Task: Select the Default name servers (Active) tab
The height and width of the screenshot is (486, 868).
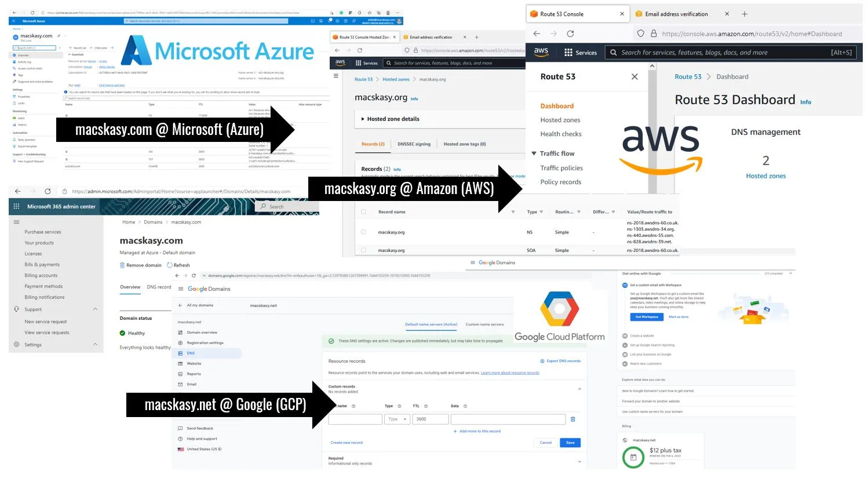Action: click(x=431, y=324)
